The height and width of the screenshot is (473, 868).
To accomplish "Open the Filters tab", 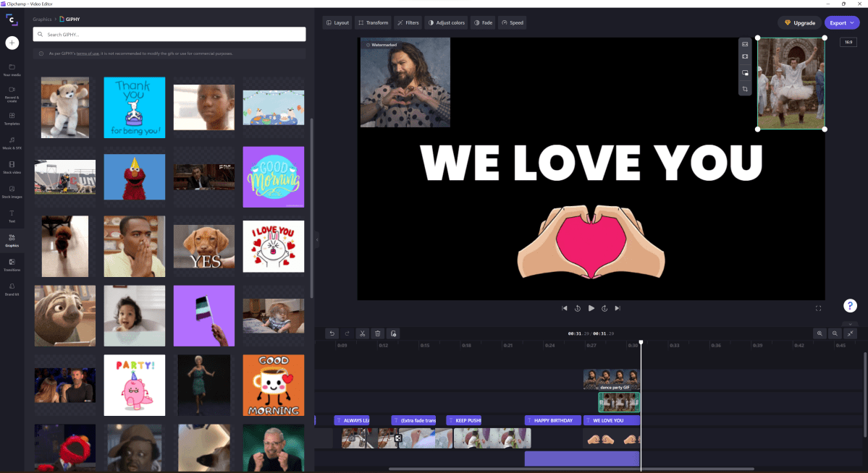I will point(408,23).
